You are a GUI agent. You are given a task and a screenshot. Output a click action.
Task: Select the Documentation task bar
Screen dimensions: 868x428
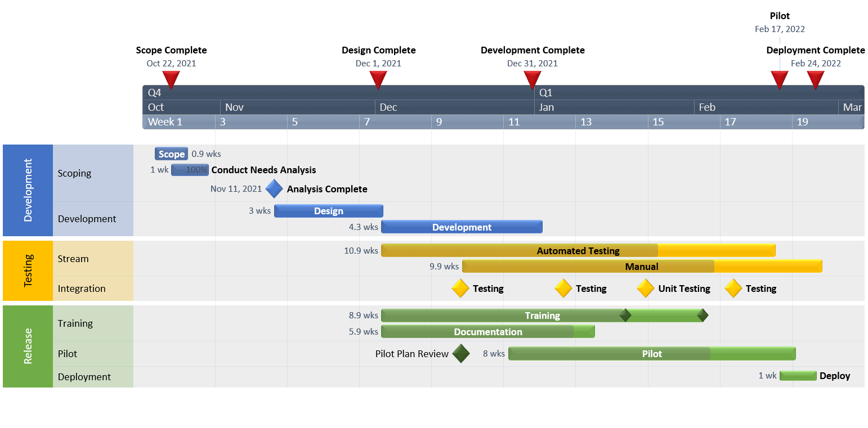487,331
